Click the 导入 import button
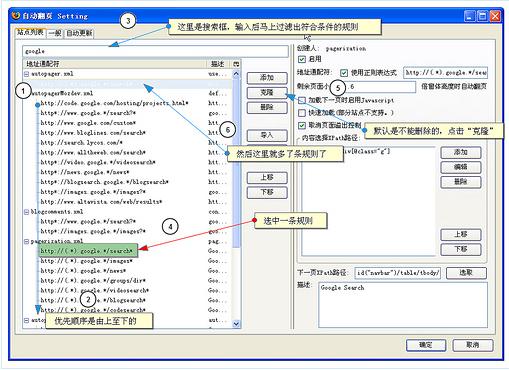This screenshot has height=370, width=509. (267, 135)
